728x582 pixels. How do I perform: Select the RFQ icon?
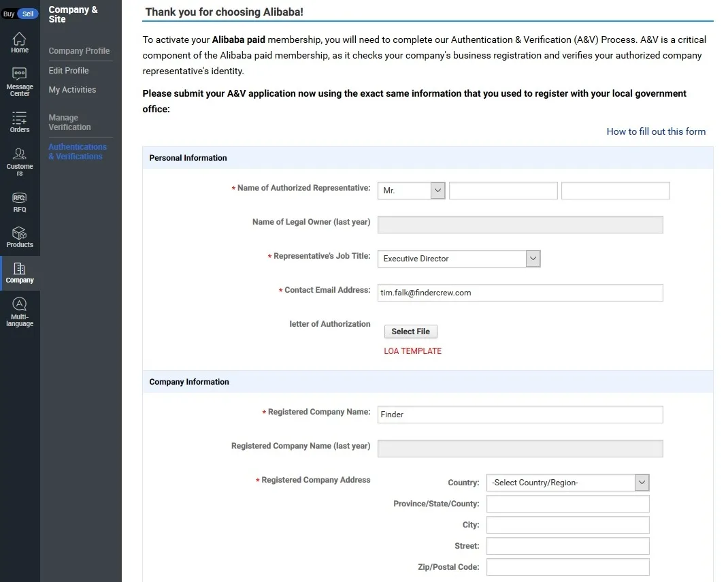point(20,198)
